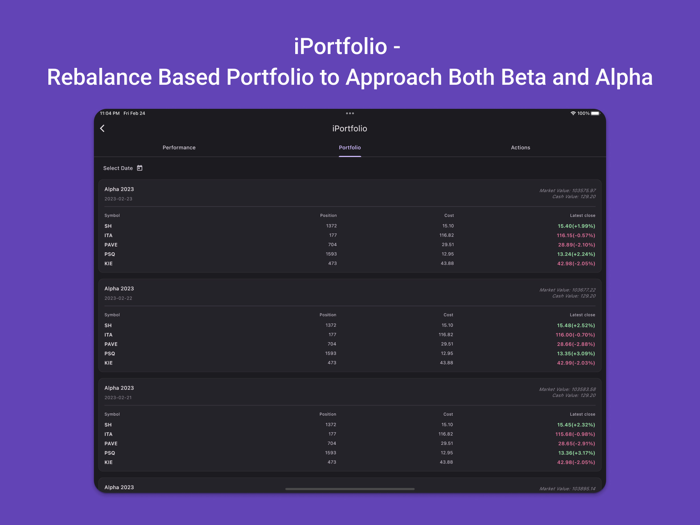Click the latest close value 115.68(-0.98%)

(x=575, y=434)
